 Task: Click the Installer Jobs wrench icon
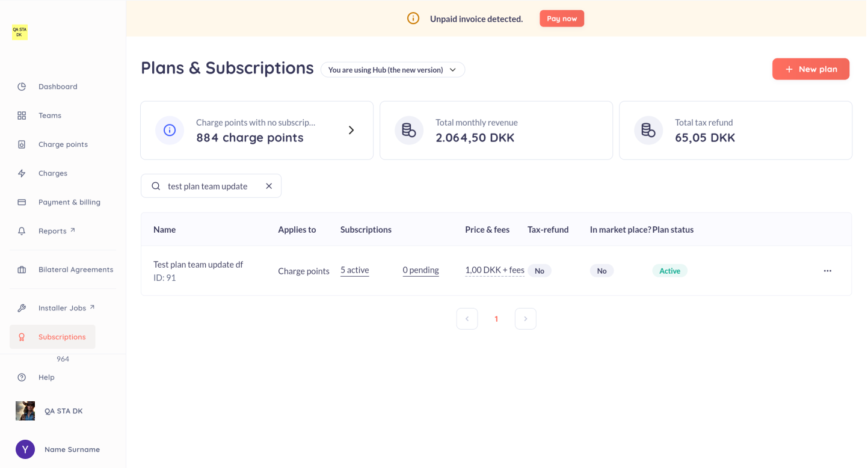22,308
